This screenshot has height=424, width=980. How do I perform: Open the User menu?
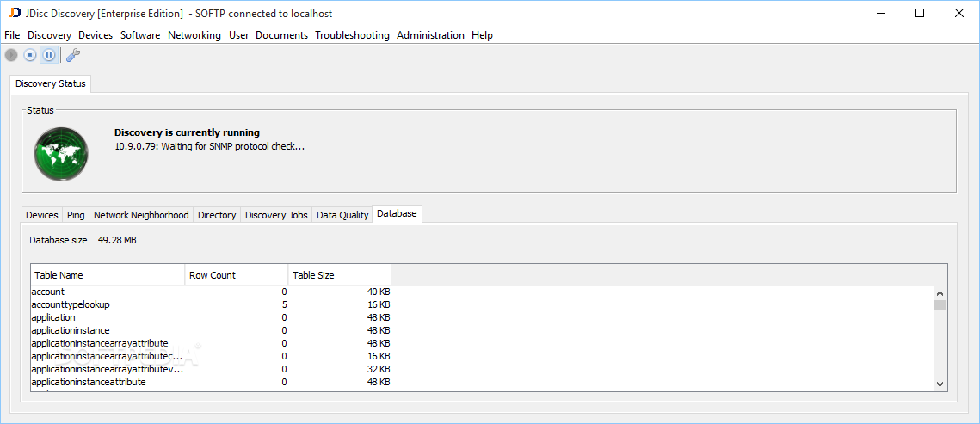pyautogui.click(x=238, y=35)
